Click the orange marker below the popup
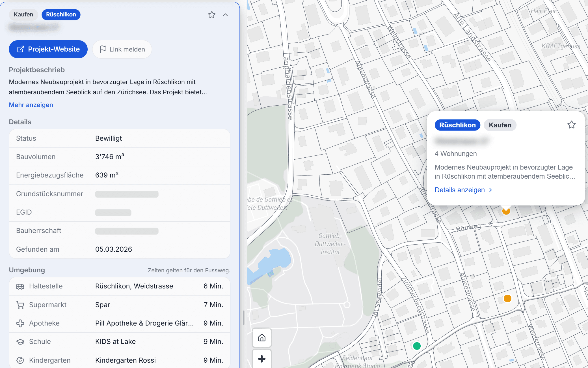Viewport: 588px width, 368px height. click(506, 211)
